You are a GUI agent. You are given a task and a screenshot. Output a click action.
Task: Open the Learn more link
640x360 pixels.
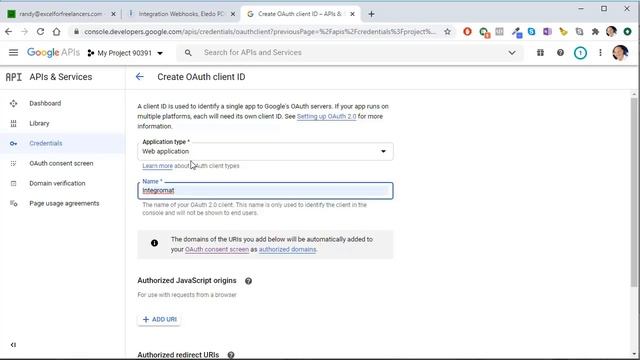point(158,166)
